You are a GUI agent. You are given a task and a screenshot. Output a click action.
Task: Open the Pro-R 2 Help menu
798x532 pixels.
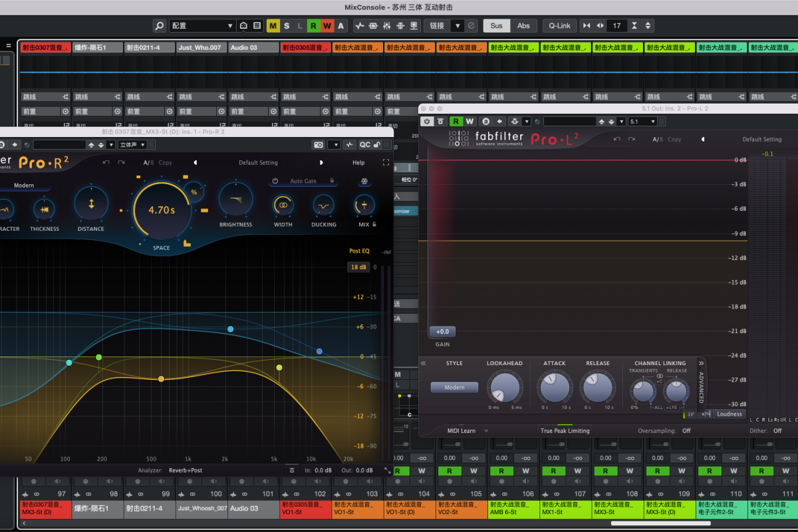click(x=358, y=163)
